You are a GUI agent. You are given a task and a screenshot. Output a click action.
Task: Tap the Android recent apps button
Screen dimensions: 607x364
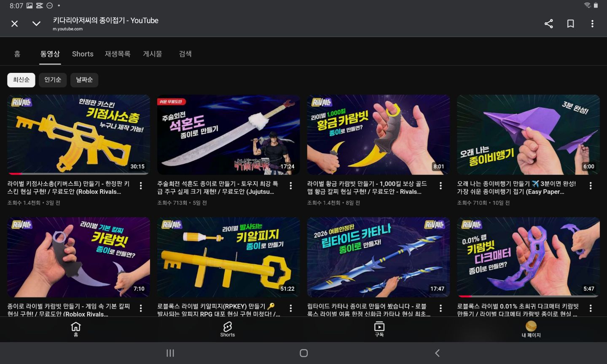click(x=170, y=353)
